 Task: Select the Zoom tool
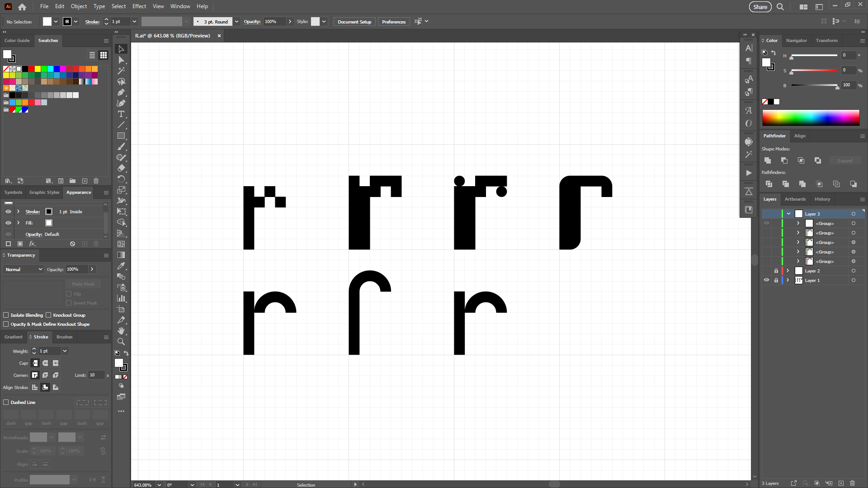click(121, 341)
